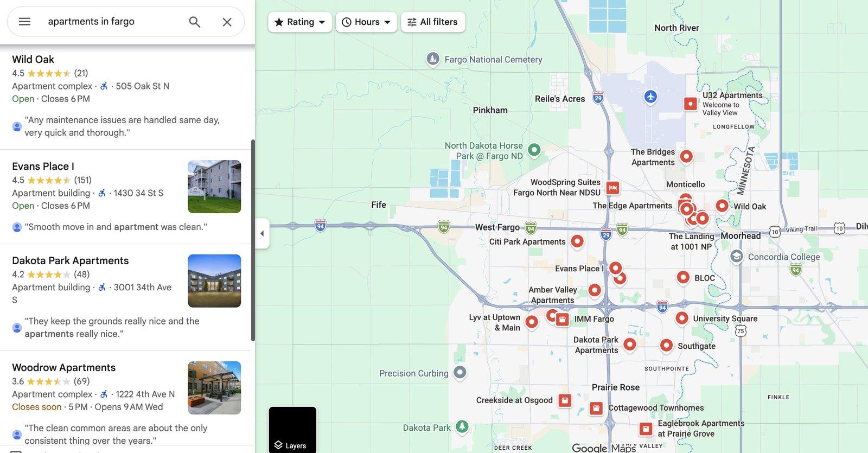Clear the search with the X icon
This screenshot has width=868, height=453.
tap(227, 22)
